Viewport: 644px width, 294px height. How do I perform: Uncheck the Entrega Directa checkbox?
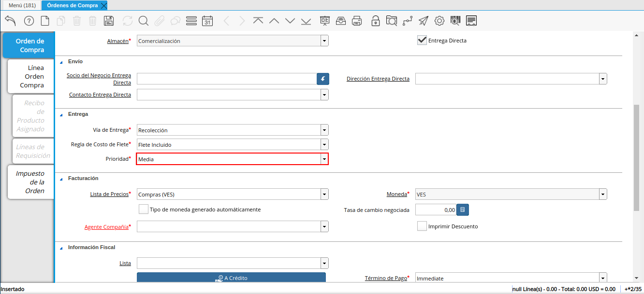[x=422, y=41]
